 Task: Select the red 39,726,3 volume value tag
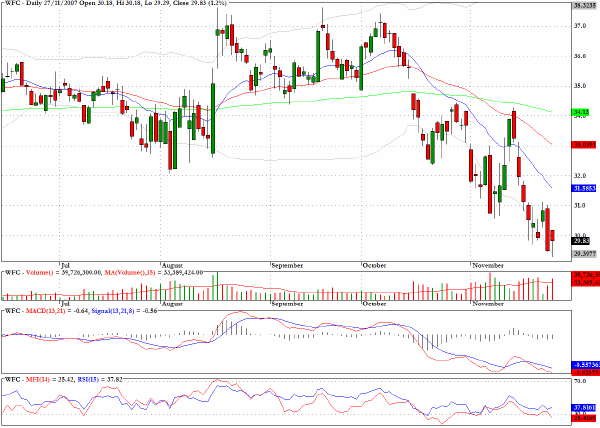point(585,275)
